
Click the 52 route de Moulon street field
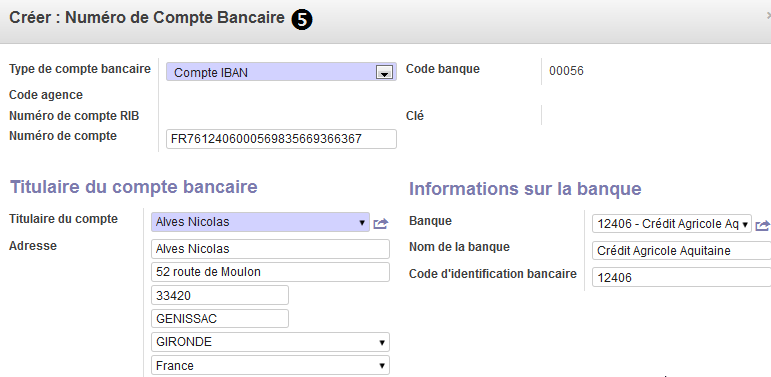(x=270, y=272)
